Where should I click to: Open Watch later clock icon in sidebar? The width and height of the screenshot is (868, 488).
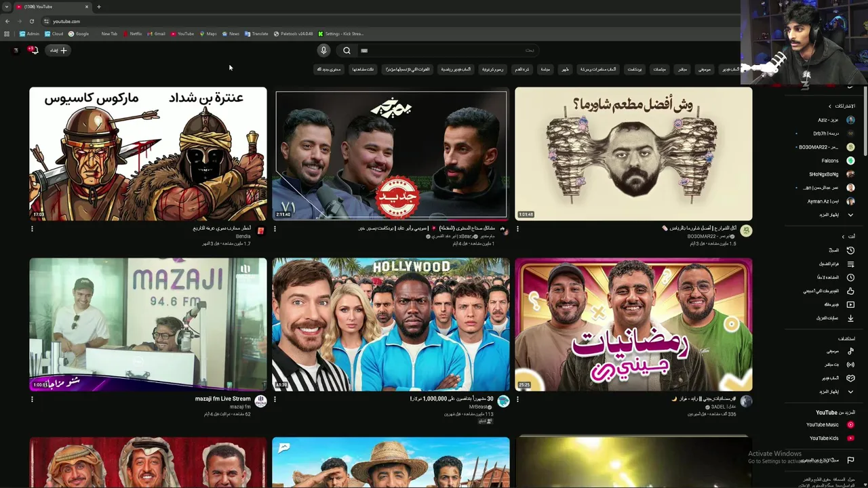click(850, 277)
